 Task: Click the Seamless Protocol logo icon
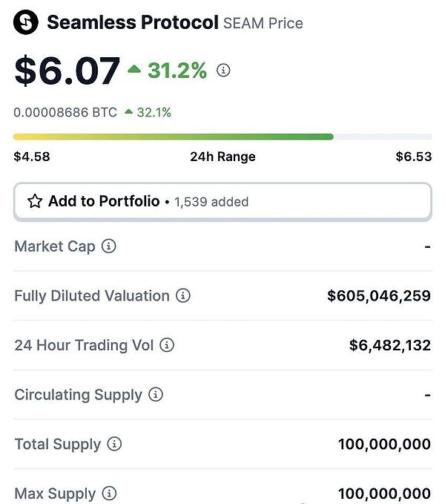coord(26,23)
